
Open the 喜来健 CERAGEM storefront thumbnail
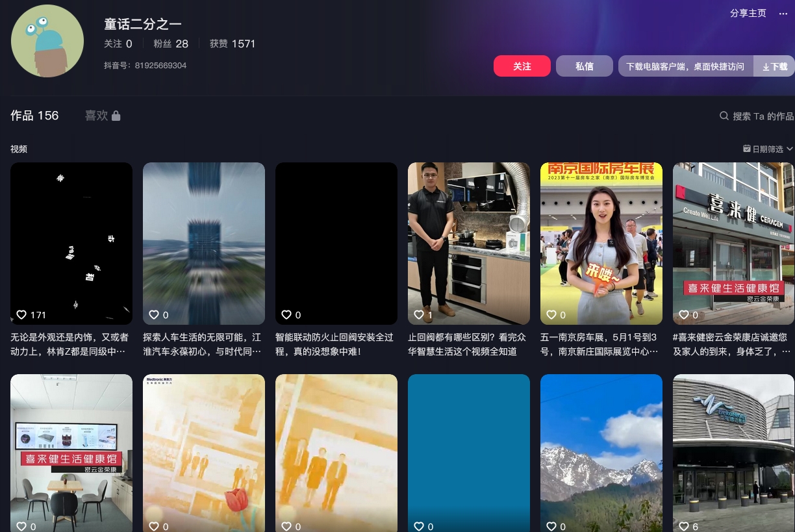pos(734,244)
